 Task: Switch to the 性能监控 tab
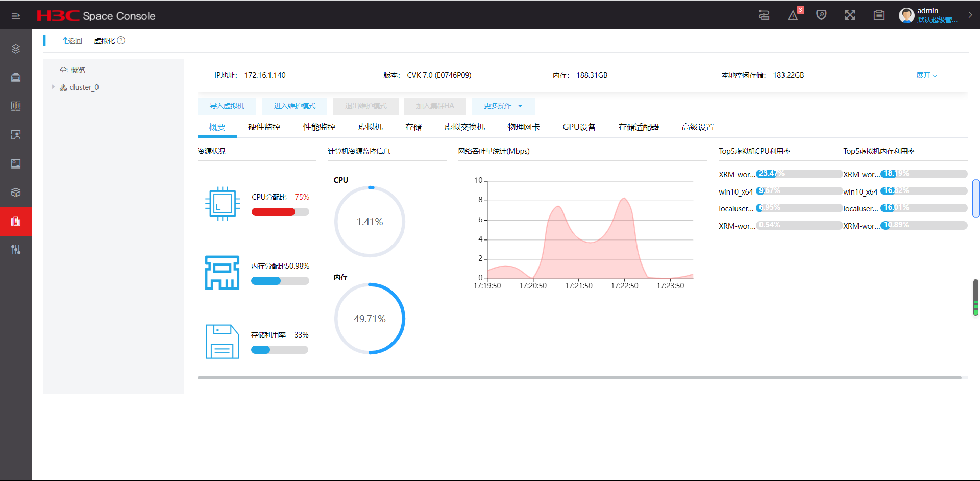pyautogui.click(x=319, y=127)
